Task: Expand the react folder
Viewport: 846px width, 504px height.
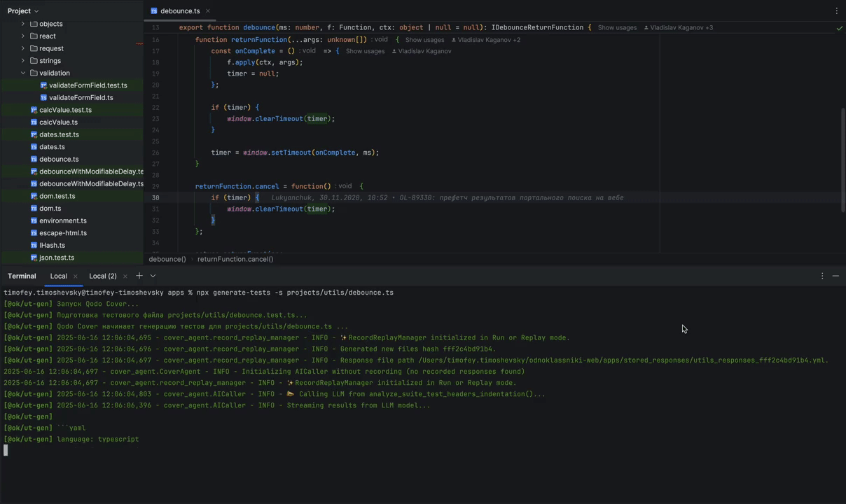Action: 23,36
